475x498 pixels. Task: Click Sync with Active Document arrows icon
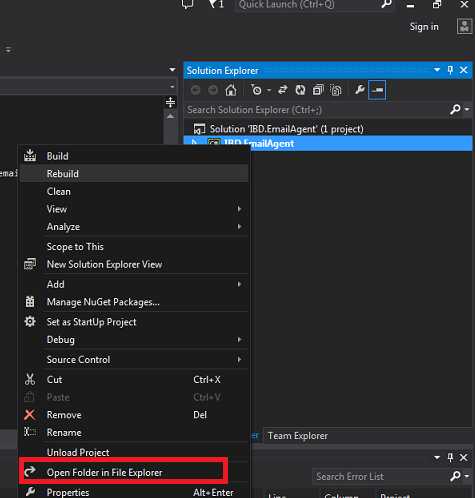[x=283, y=90]
